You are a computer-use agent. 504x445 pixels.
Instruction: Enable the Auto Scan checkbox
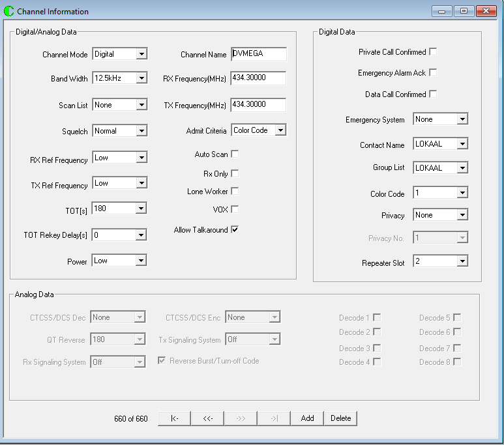[x=235, y=154]
